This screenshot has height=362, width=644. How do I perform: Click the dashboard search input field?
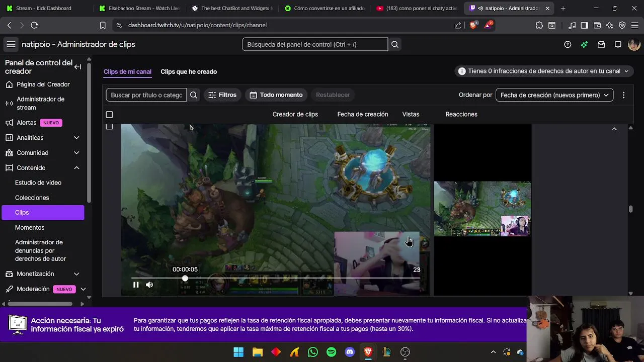(x=315, y=44)
